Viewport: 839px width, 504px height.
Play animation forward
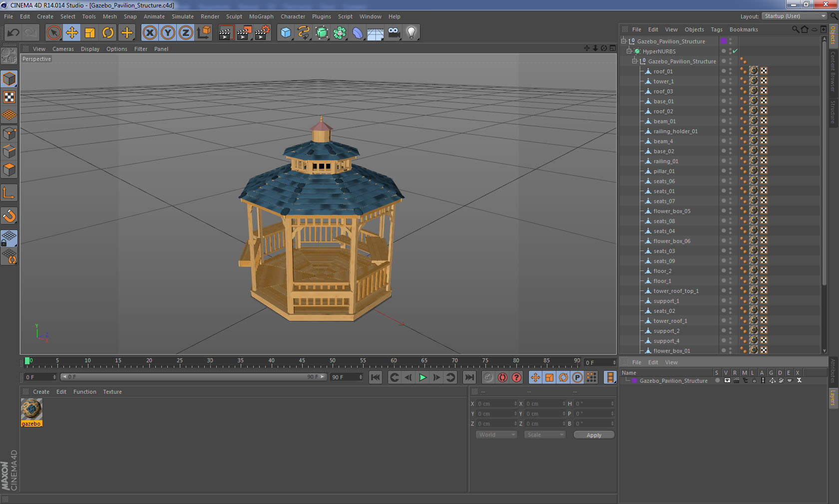[x=422, y=377]
